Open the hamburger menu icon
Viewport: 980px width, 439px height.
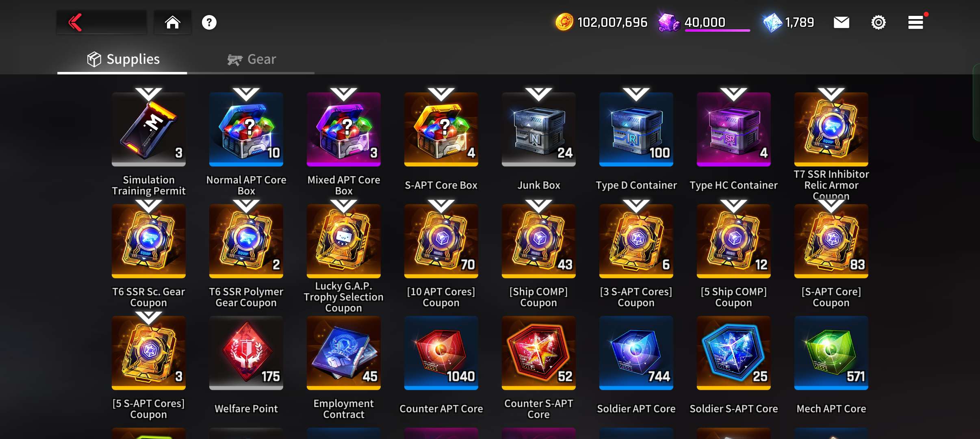pos(916,22)
